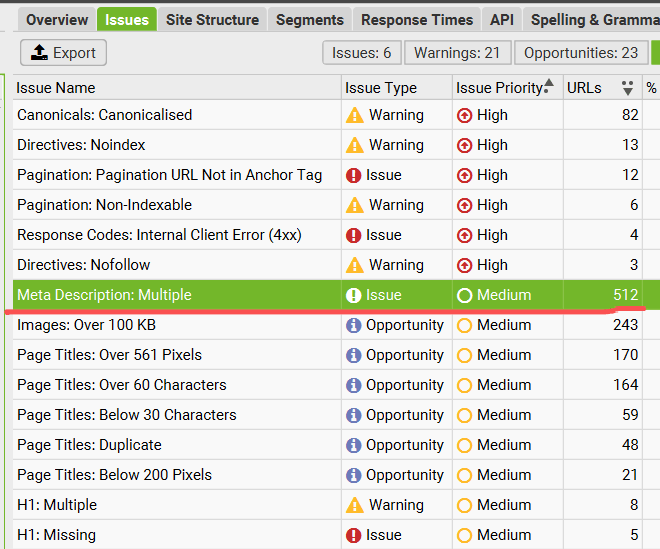Click warning icon in Pagination: Non-Indexable row

coord(355,205)
